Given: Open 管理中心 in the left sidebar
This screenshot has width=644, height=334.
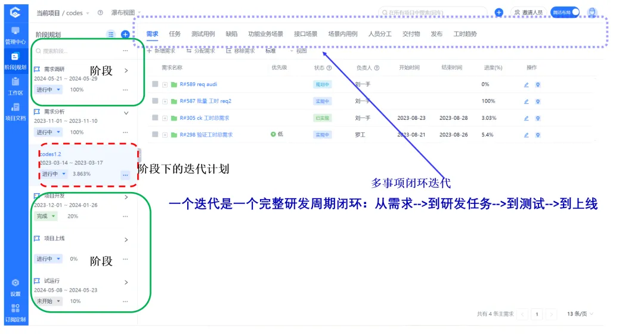Looking at the screenshot, I should (x=15, y=35).
